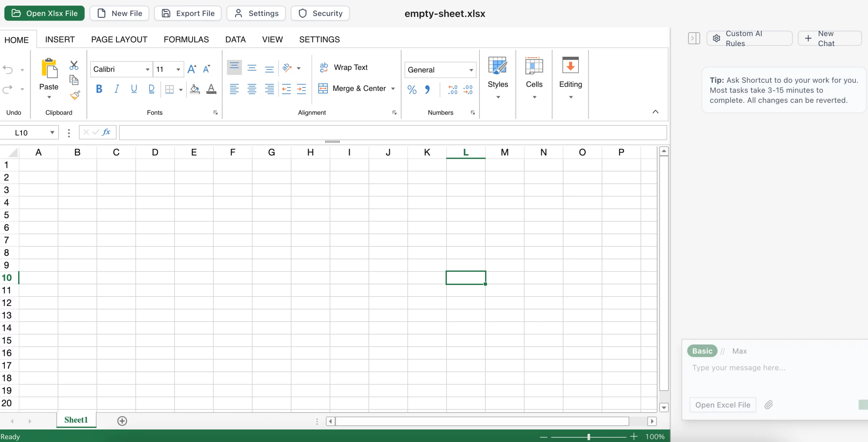
Task: Open the PAGE LAYOUT ribbon tab
Action: pyautogui.click(x=119, y=40)
